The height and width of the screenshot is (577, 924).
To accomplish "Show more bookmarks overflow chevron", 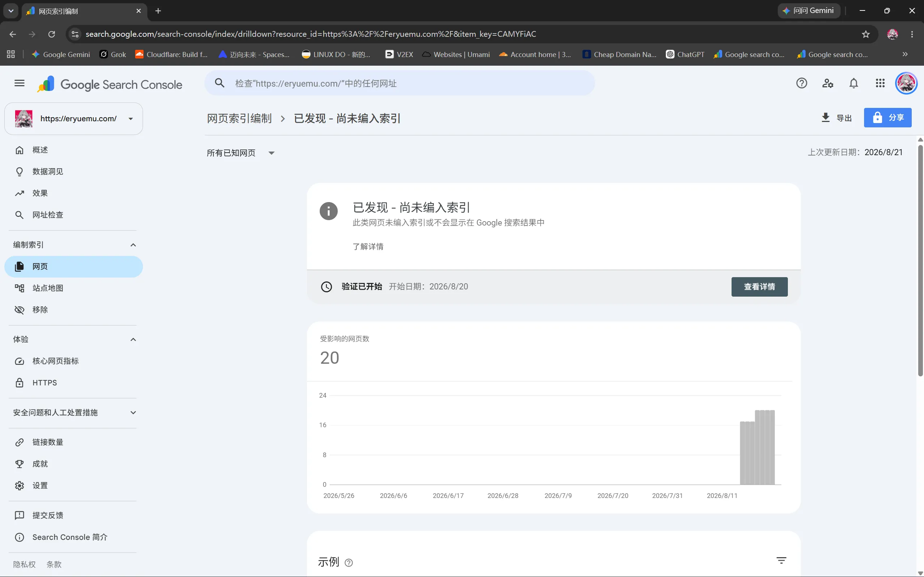I will [905, 54].
